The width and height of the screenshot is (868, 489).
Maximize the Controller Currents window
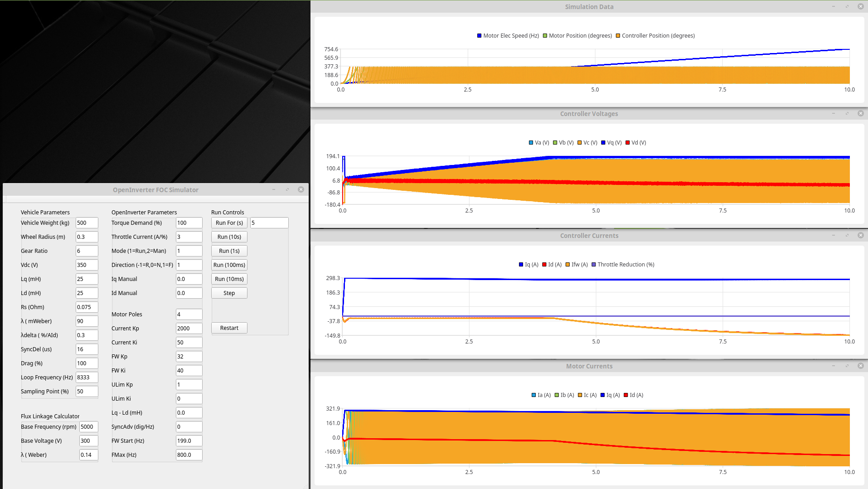(x=847, y=235)
